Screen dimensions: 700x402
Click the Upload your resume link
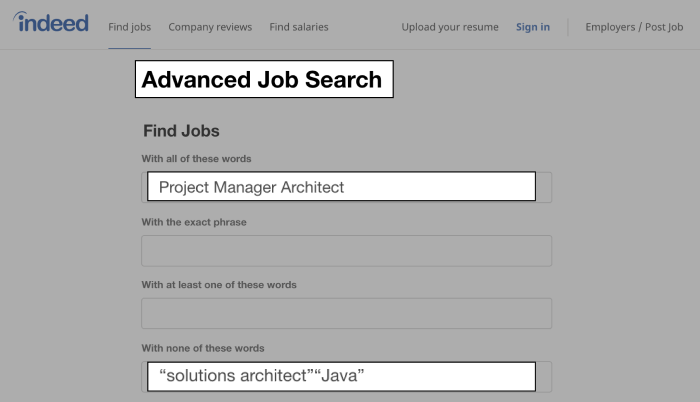pyautogui.click(x=450, y=27)
